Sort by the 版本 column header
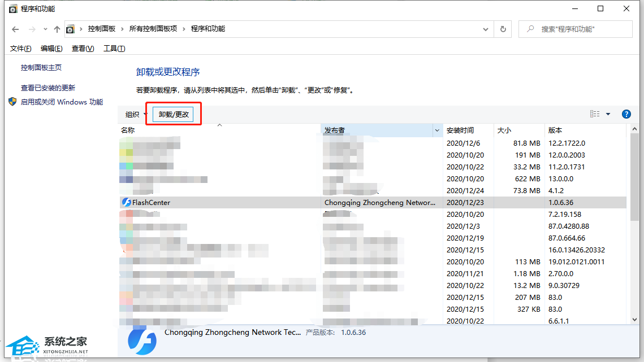644x362 pixels. [585, 130]
